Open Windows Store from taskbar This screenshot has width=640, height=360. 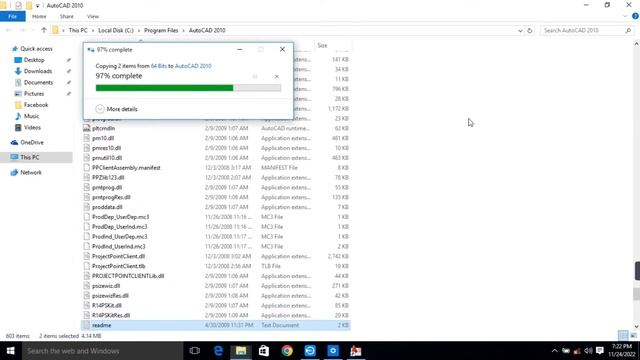[264, 351]
